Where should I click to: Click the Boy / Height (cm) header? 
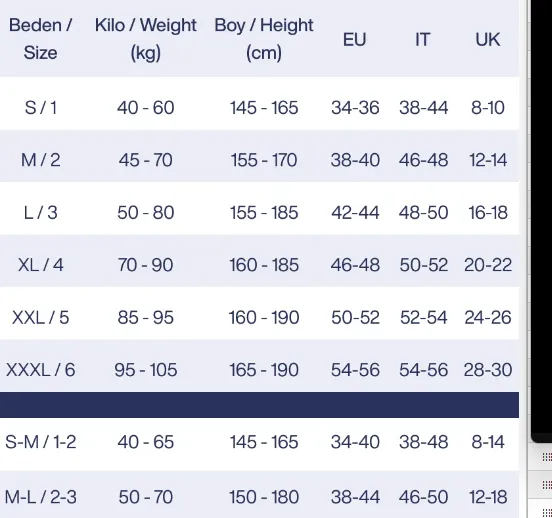pos(264,39)
